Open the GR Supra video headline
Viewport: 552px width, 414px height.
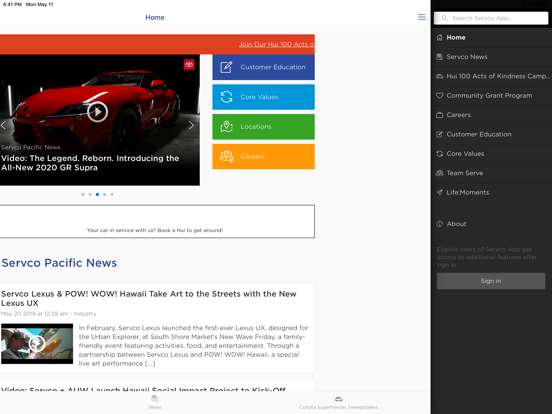coord(90,163)
